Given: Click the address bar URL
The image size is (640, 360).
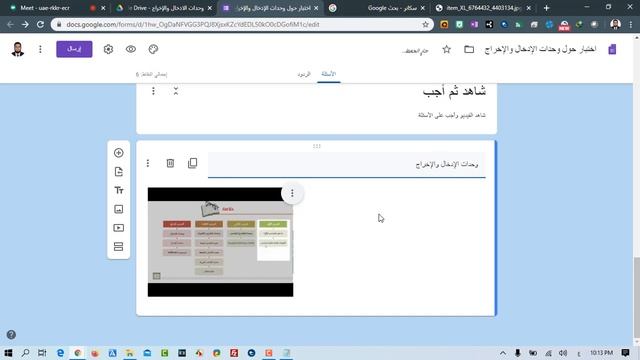Looking at the screenshot, I should point(193,24).
